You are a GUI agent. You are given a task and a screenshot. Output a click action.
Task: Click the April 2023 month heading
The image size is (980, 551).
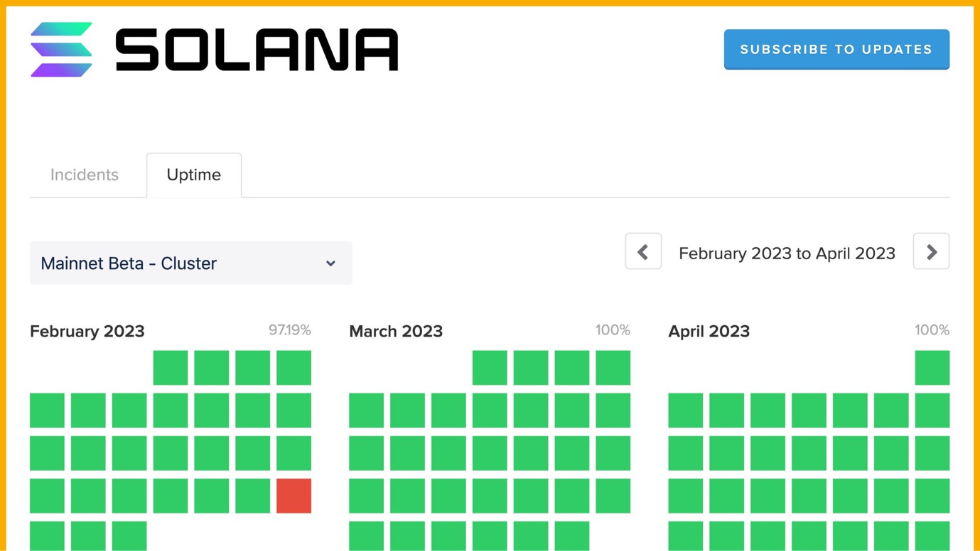click(709, 332)
